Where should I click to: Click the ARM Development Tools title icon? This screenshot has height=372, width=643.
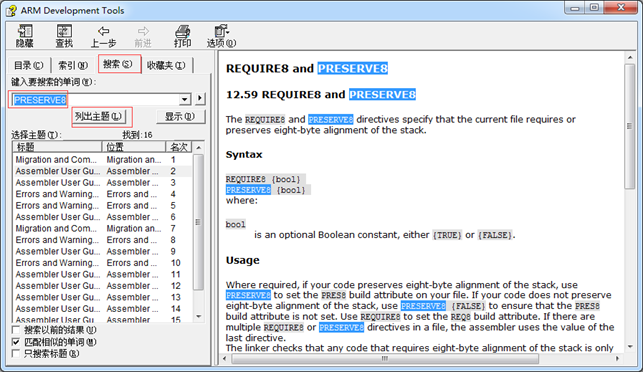coord(11,10)
